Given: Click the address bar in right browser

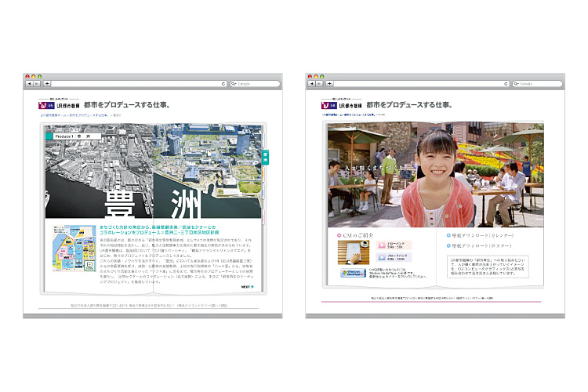Looking at the screenshot, I should (422, 84).
